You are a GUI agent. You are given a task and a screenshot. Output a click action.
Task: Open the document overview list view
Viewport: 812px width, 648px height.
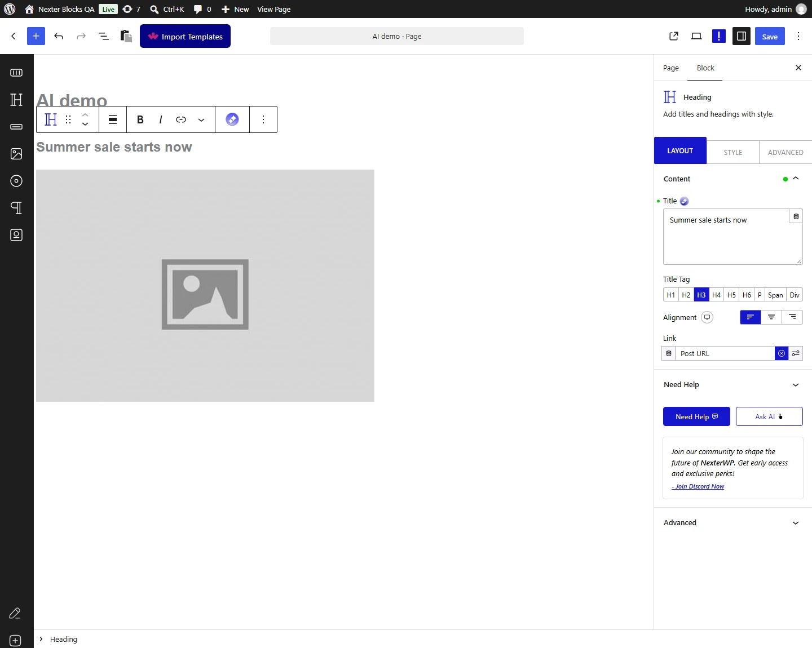coord(104,36)
